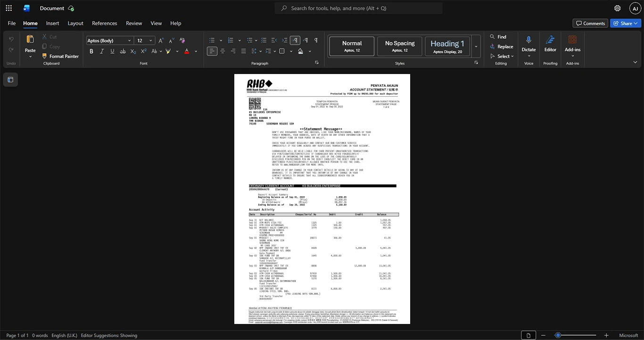Center align the paragraph
Image resolution: width=644 pixels, height=340 pixels.
[223, 51]
